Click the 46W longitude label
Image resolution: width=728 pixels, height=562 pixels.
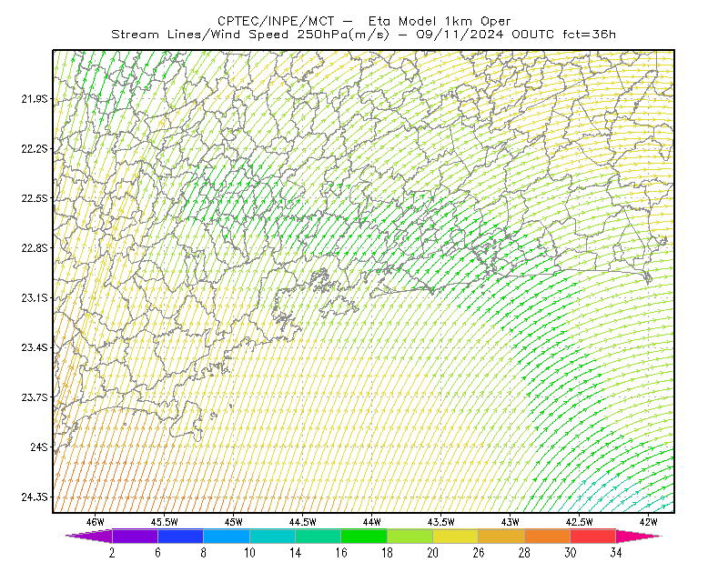coord(96,522)
